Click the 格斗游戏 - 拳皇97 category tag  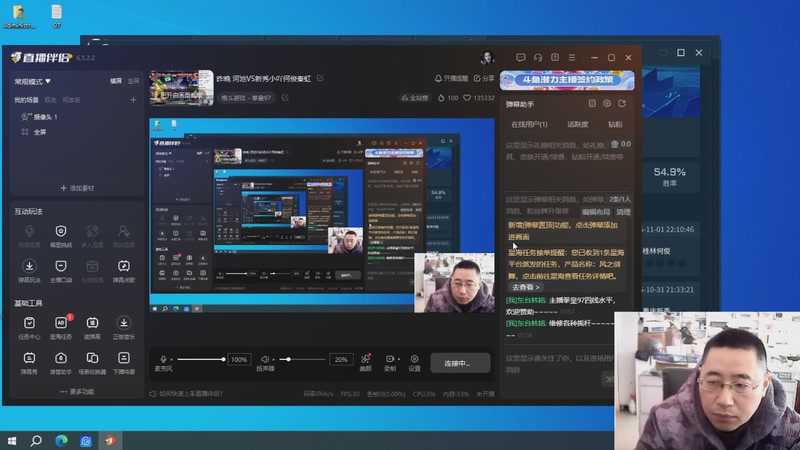(246, 97)
